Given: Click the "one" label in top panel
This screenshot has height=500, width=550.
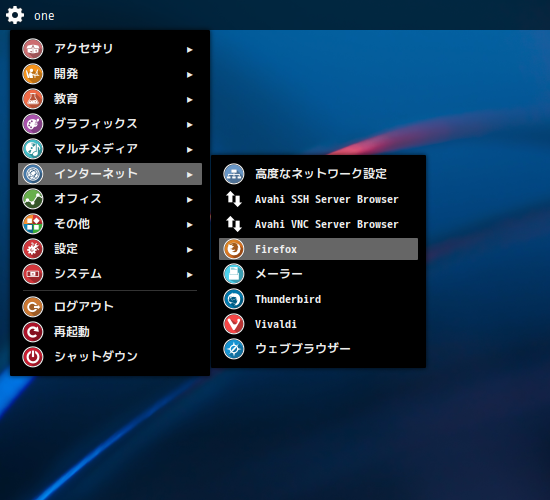Looking at the screenshot, I should pyautogui.click(x=44, y=16).
